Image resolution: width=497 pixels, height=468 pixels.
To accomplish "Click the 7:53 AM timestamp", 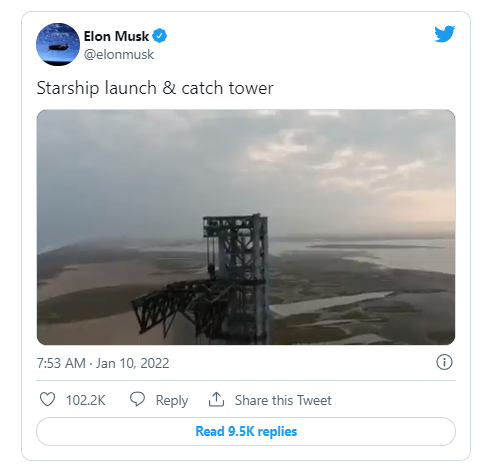I will [x=61, y=363].
